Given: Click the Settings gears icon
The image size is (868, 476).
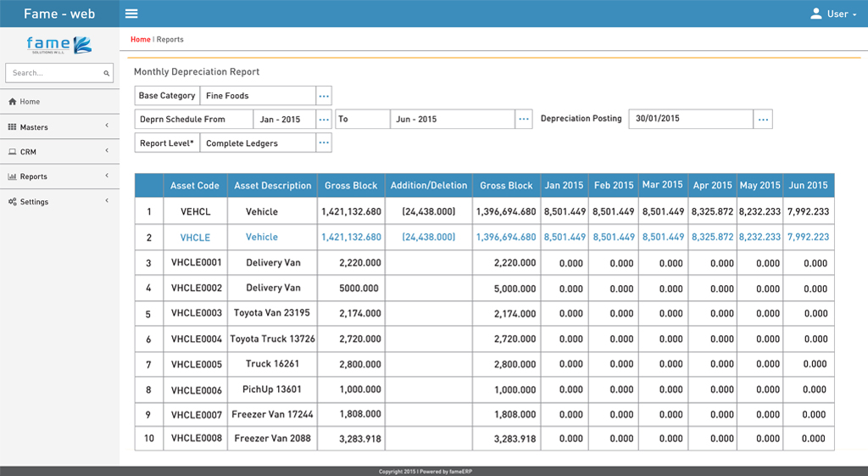Looking at the screenshot, I should coord(12,202).
